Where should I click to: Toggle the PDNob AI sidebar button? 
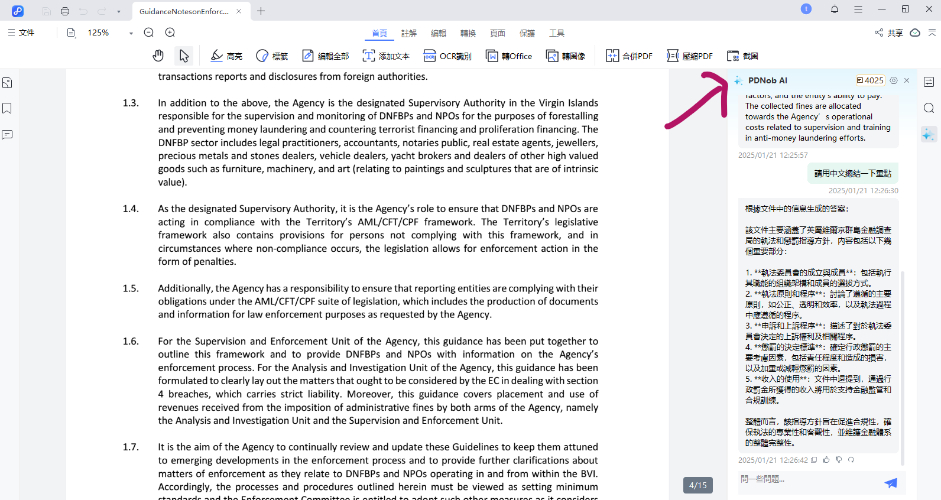[929, 134]
